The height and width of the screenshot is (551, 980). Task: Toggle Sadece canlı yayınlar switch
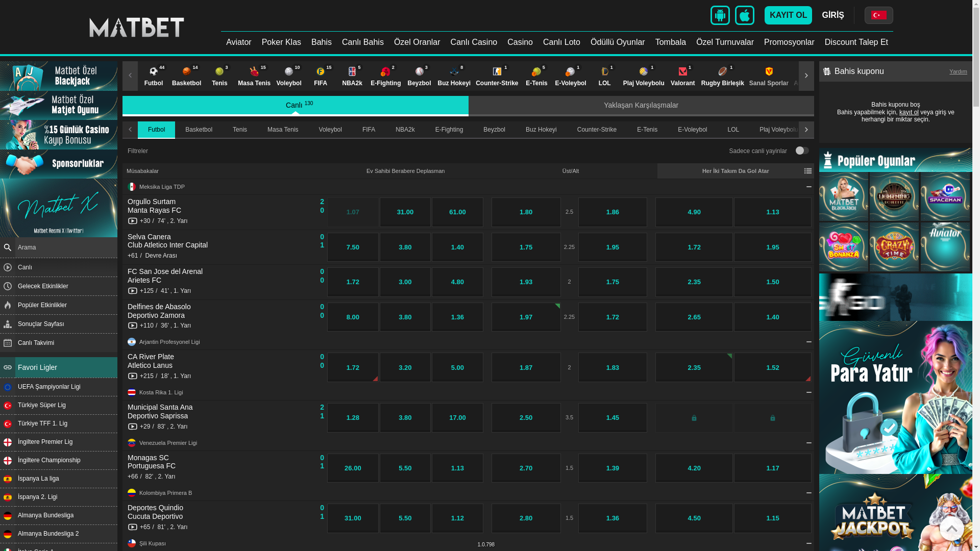coord(802,151)
